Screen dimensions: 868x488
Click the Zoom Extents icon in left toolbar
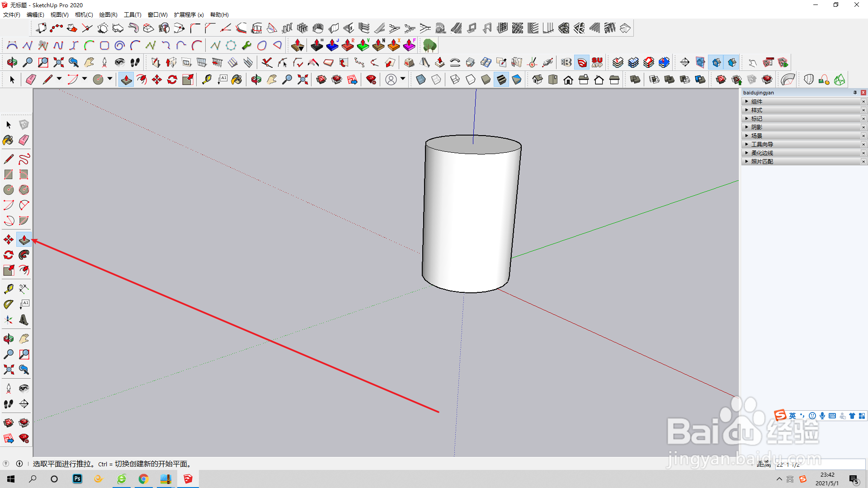click(8, 370)
